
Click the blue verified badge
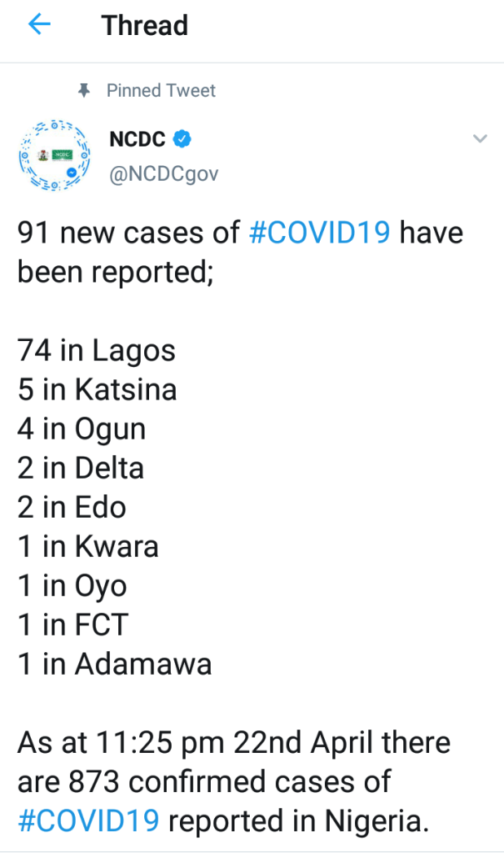(x=182, y=140)
